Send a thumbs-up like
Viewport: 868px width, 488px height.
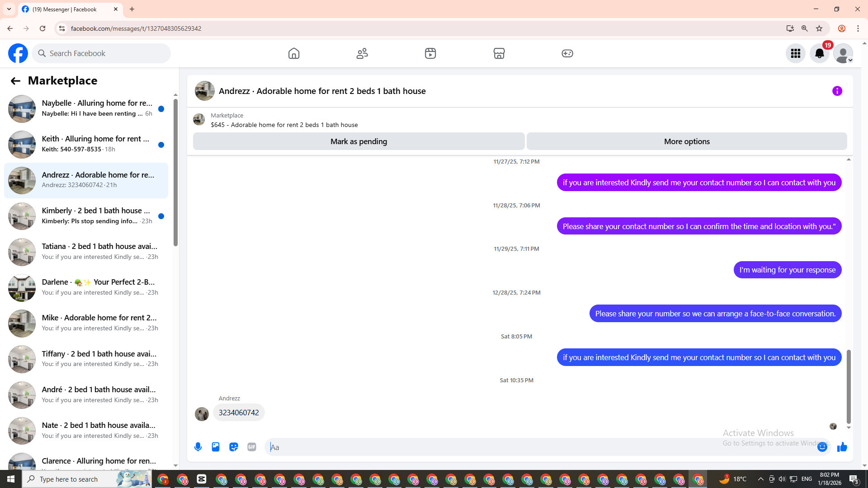click(x=842, y=447)
